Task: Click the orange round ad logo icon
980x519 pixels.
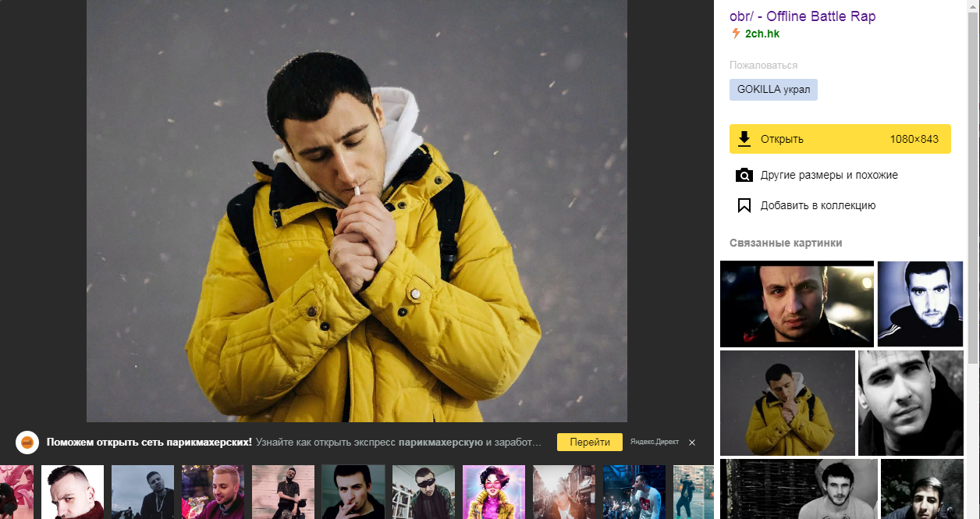Action: pos(27,443)
